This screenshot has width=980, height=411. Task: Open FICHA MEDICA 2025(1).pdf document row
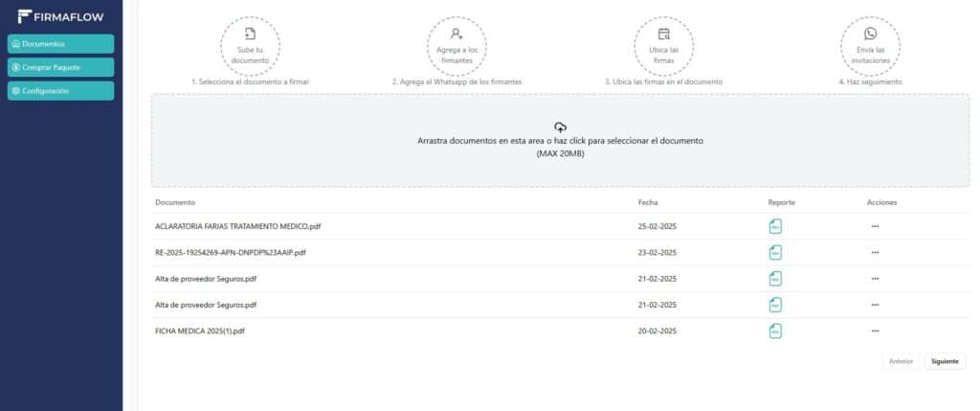561,331
